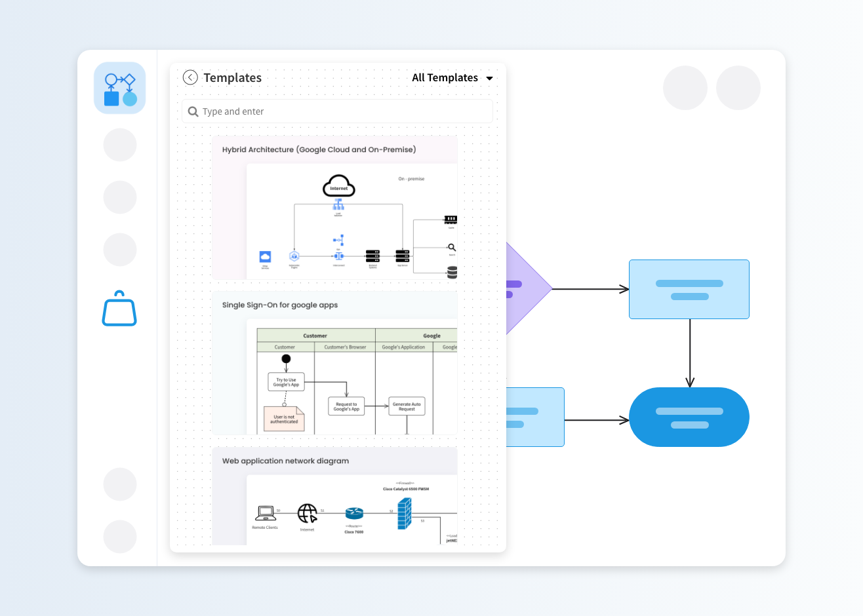The height and width of the screenshot is (616, 863).
Task: Click the Remote Clients laptop icon
Action: click(x=266, y=513)
